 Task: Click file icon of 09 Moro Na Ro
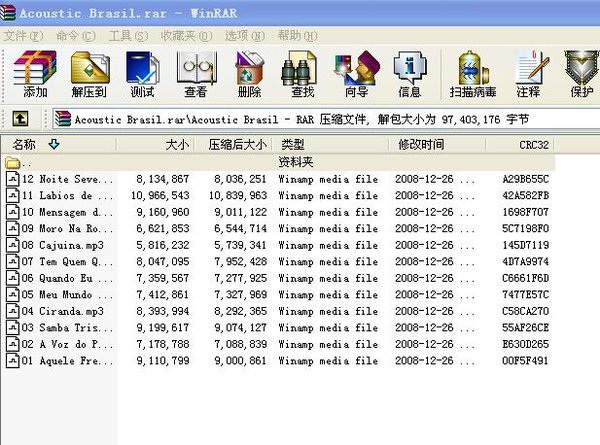13,228
